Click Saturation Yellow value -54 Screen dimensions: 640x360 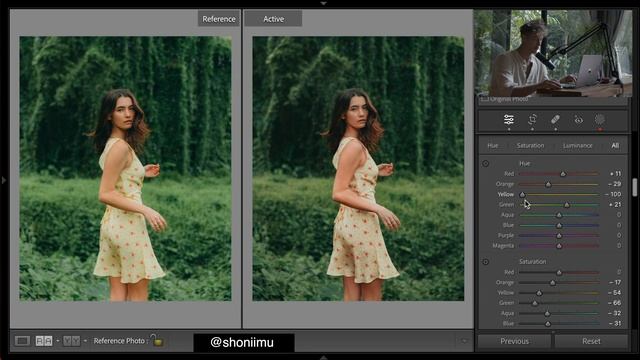coord(615,293)
